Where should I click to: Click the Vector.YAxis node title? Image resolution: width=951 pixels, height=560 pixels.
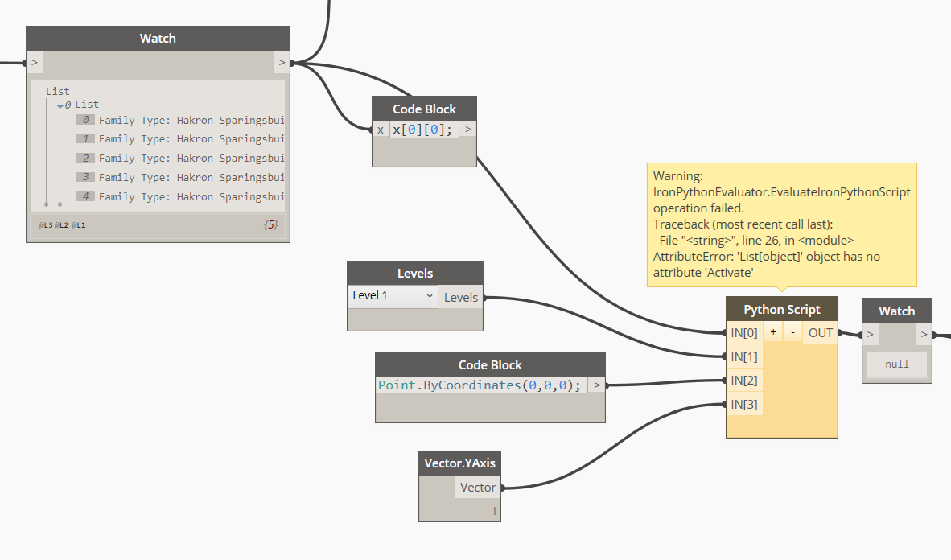click(x=459, y=463)
